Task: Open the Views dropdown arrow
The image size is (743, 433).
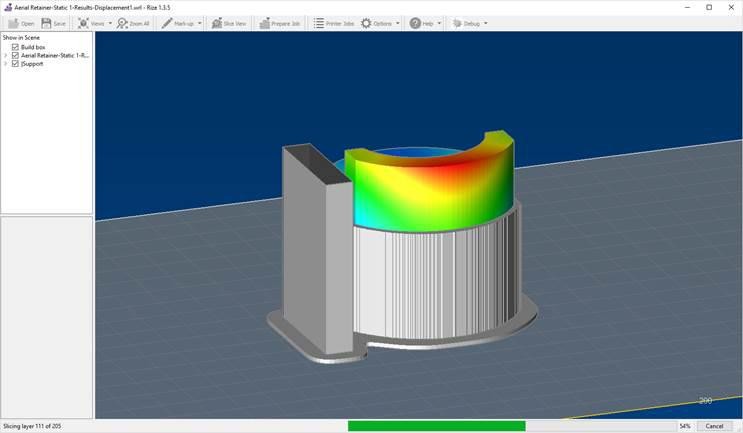Action: pyautogui.click(x=110, y=23)
